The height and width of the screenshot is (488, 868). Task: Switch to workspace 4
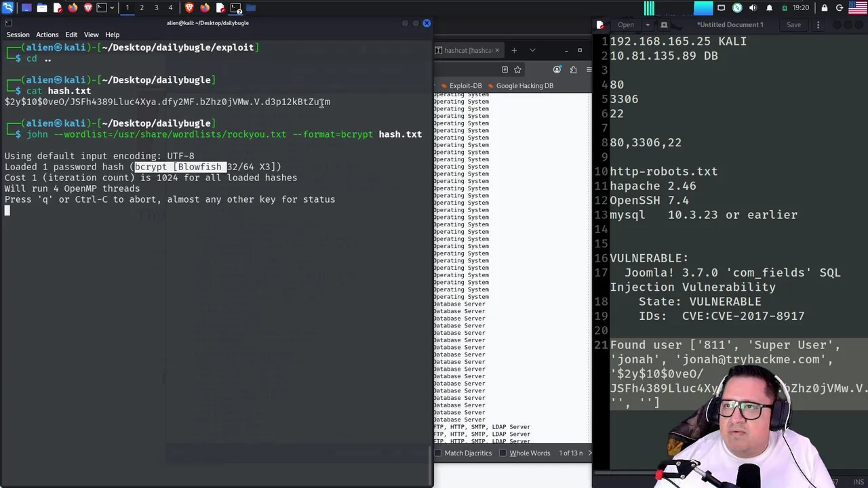coord(170,8)
